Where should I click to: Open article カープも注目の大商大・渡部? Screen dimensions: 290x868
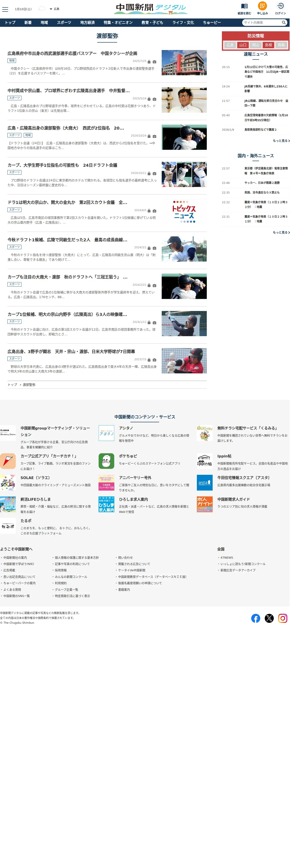tap(67, 277)
